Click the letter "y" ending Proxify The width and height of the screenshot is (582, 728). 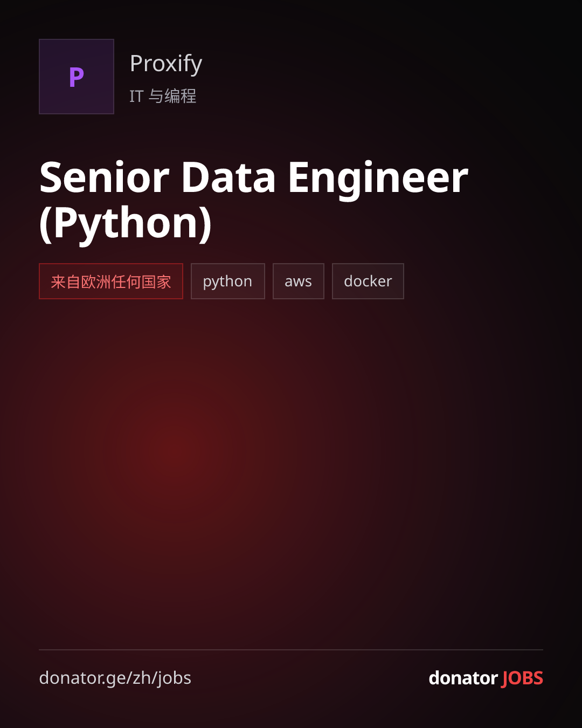tap(196, 67)
